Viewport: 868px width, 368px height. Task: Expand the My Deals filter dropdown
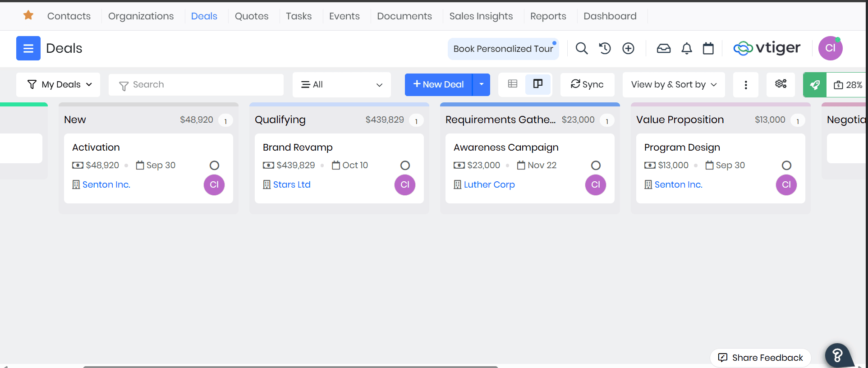coord(59,84)
